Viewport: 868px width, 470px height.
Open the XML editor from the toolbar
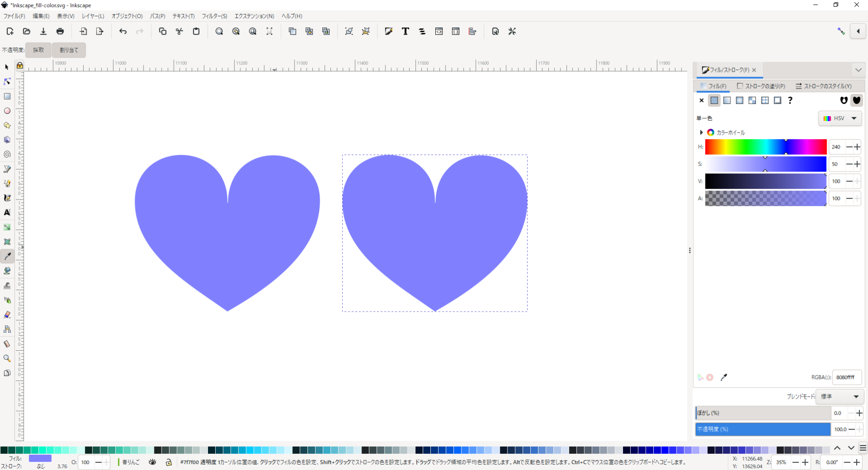tap(439, 31)
